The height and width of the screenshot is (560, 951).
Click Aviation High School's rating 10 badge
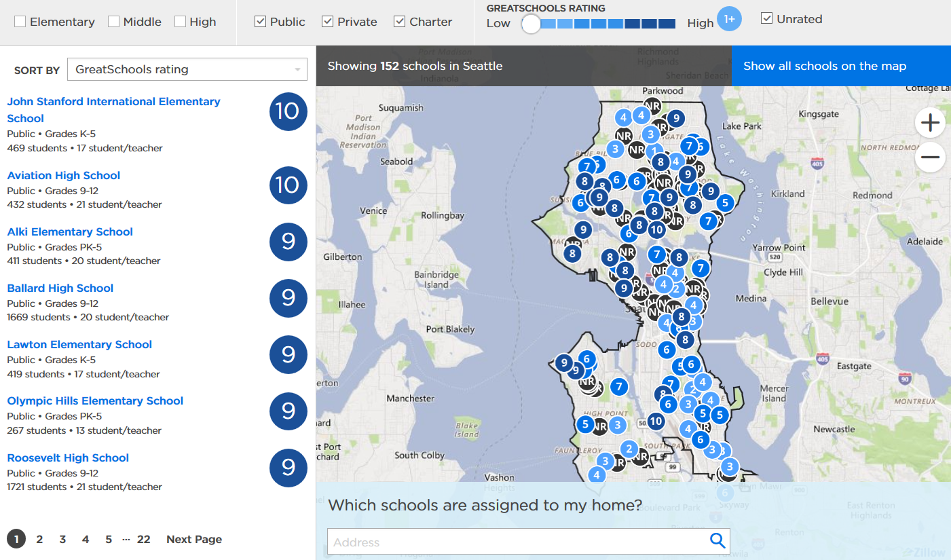click(288, 185)
